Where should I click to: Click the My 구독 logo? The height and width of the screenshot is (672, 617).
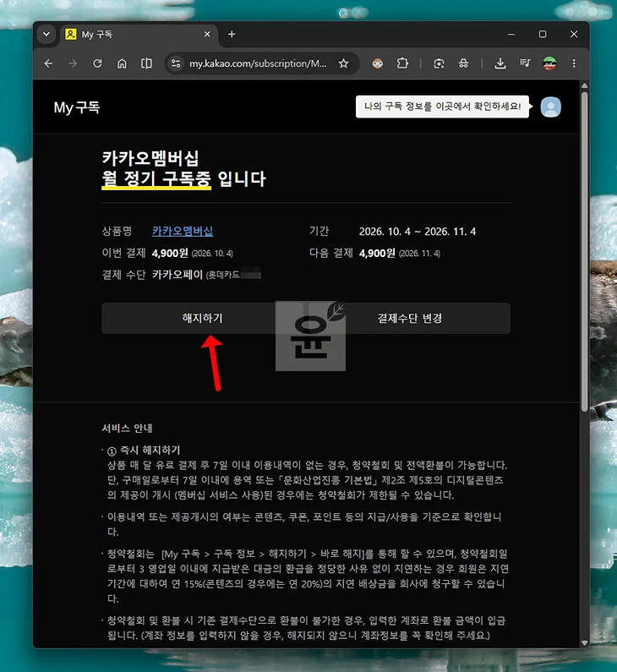(77, 107)
